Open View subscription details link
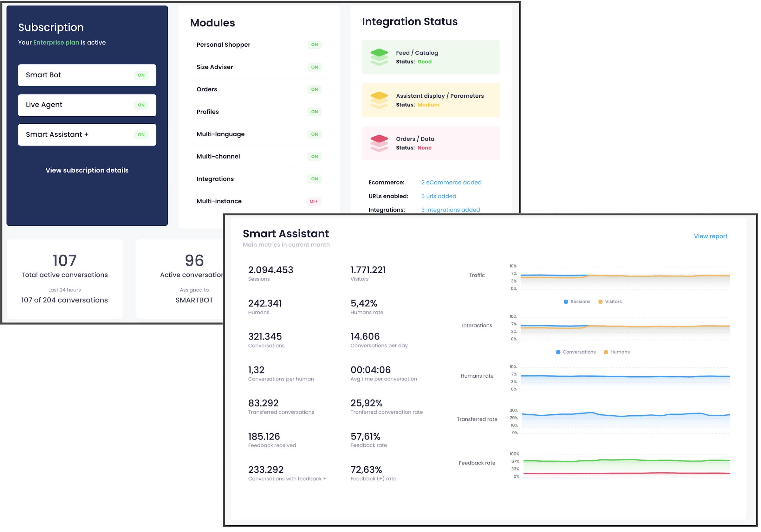Viewport: 761px width, 532px height. (x=87, y=170)
